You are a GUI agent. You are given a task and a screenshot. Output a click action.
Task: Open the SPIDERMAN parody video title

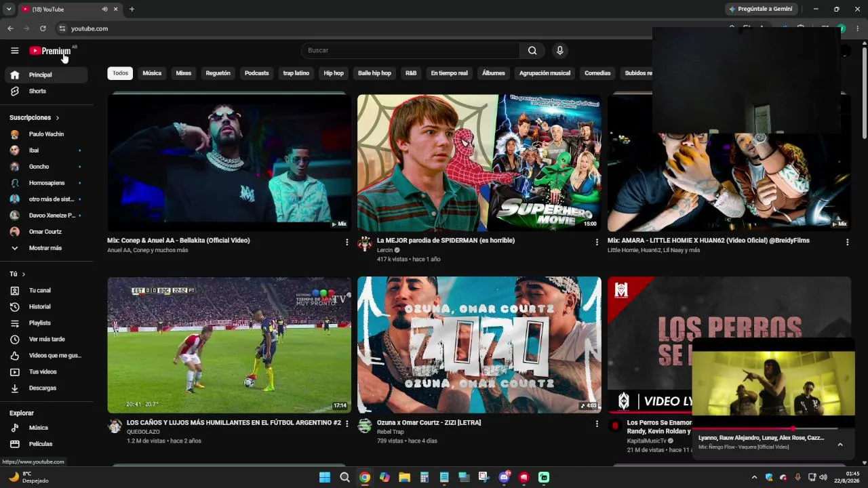(446, 241)
